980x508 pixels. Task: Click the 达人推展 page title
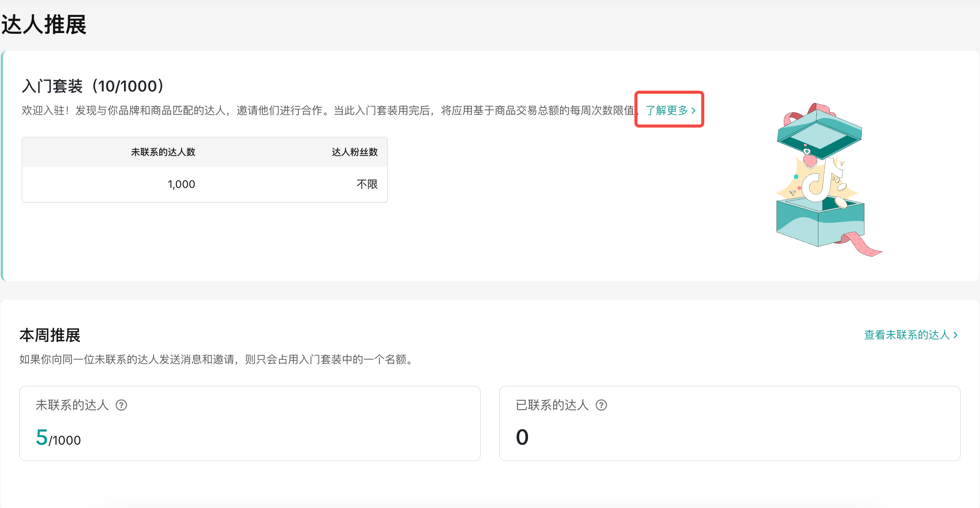coord(44,25)
